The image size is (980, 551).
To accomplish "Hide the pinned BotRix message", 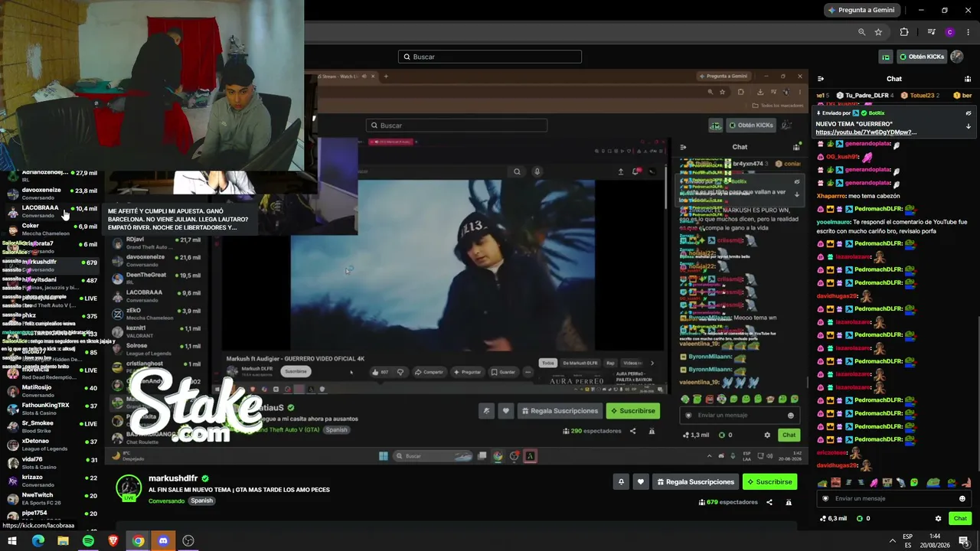I will coord(969,113).
